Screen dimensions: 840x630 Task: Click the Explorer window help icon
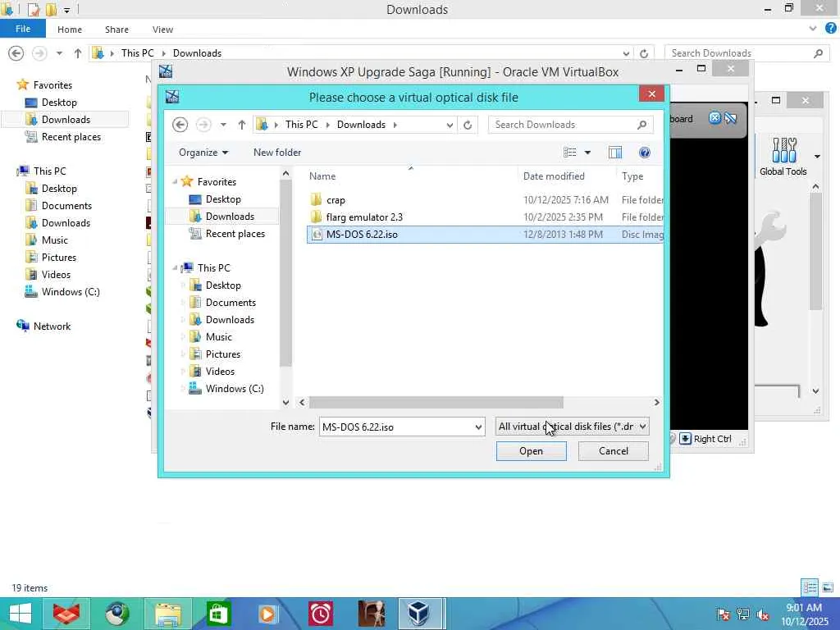830,29
